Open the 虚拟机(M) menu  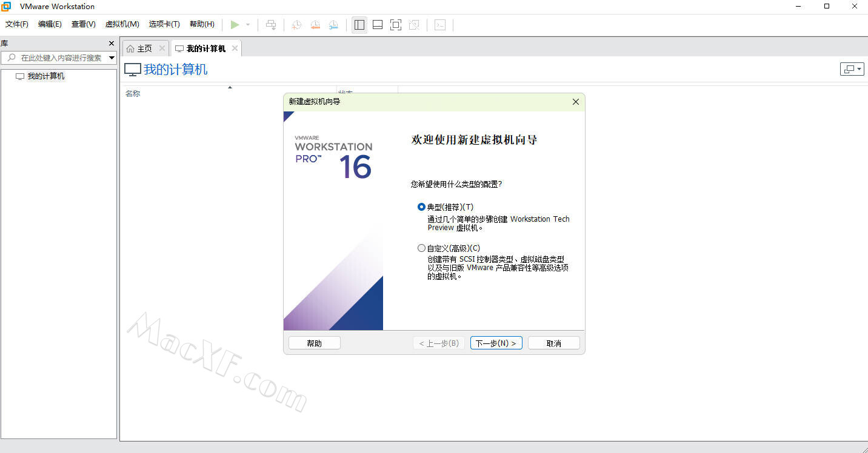(122, 24)
